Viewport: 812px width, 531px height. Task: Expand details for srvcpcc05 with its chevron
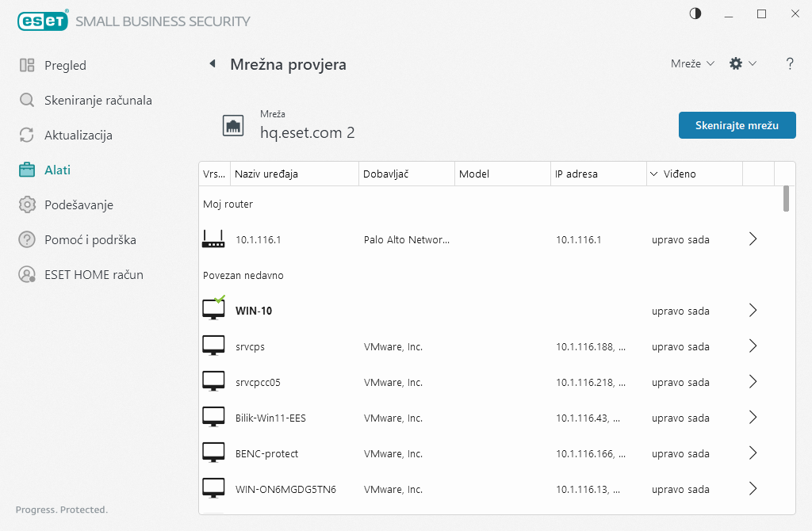[753, 382]
